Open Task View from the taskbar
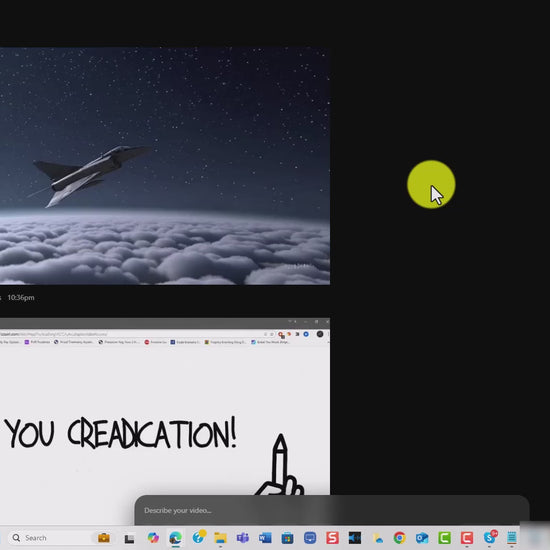The image size is (550, 550). pyautogui.click(x=129, y=538)
